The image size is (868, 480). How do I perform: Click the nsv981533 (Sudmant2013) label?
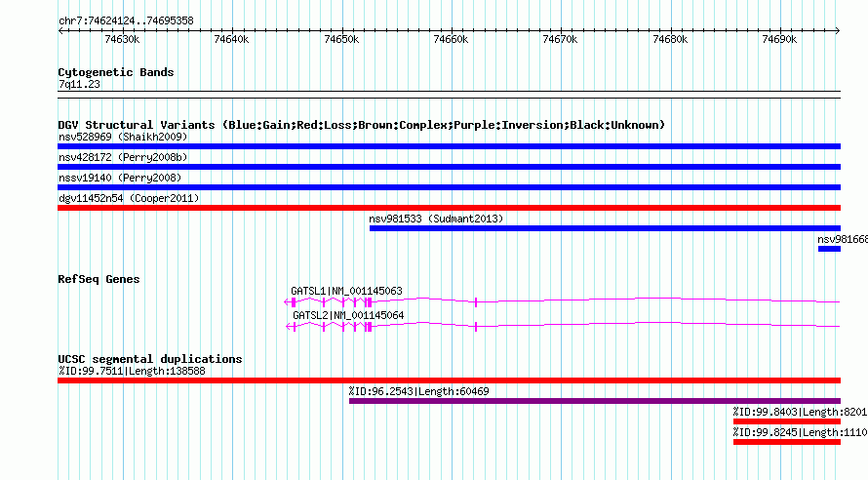[436, 219]
